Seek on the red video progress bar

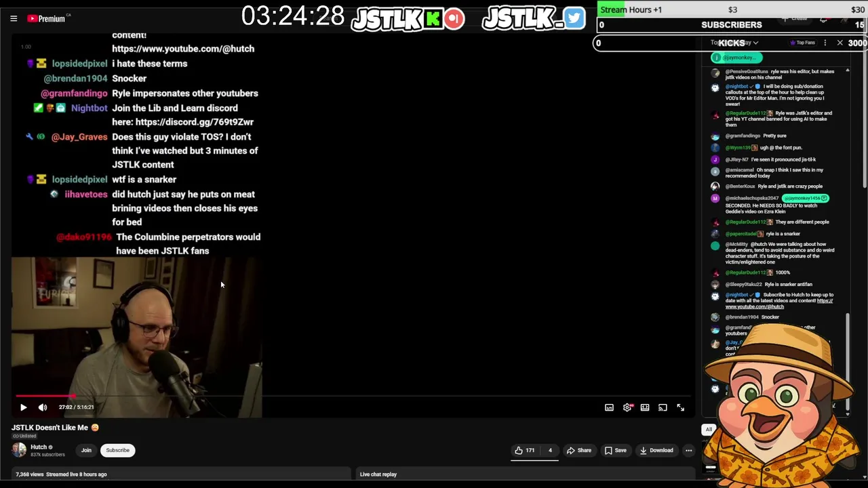(x=353, y=395)
